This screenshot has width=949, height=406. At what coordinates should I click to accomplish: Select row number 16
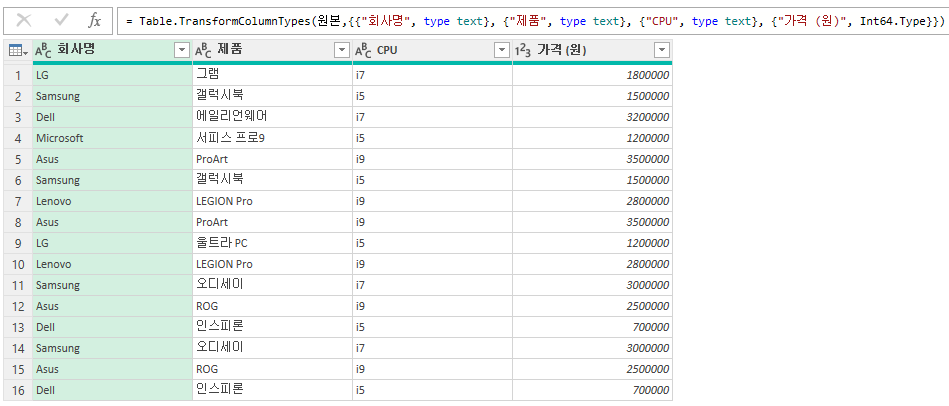(x=18, y=390)
